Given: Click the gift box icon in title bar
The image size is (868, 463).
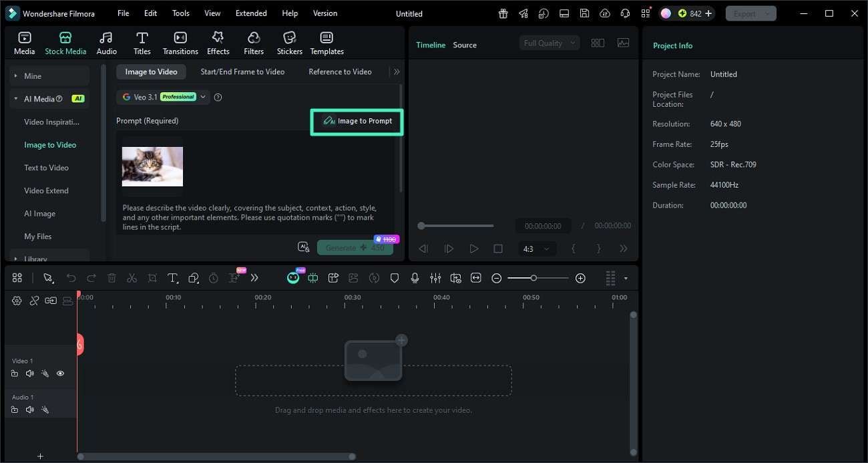Looking at the screenshot, I should 503,13.
